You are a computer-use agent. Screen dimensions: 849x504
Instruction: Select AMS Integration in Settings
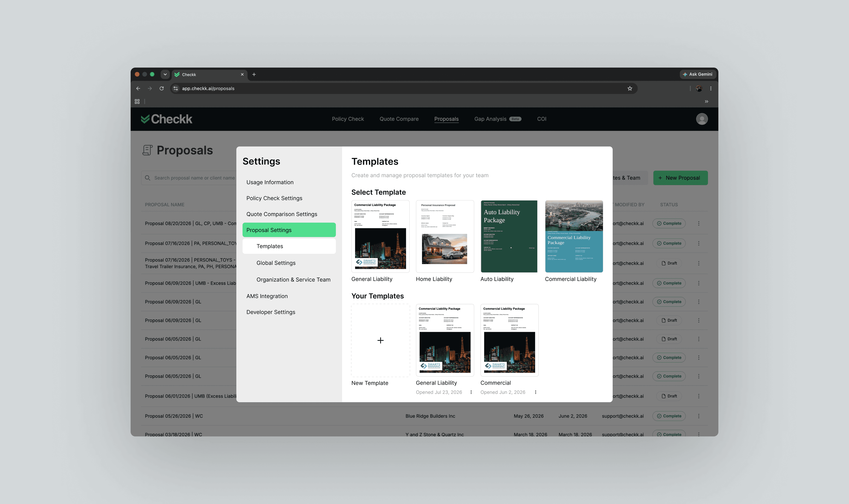pos(289,296)
